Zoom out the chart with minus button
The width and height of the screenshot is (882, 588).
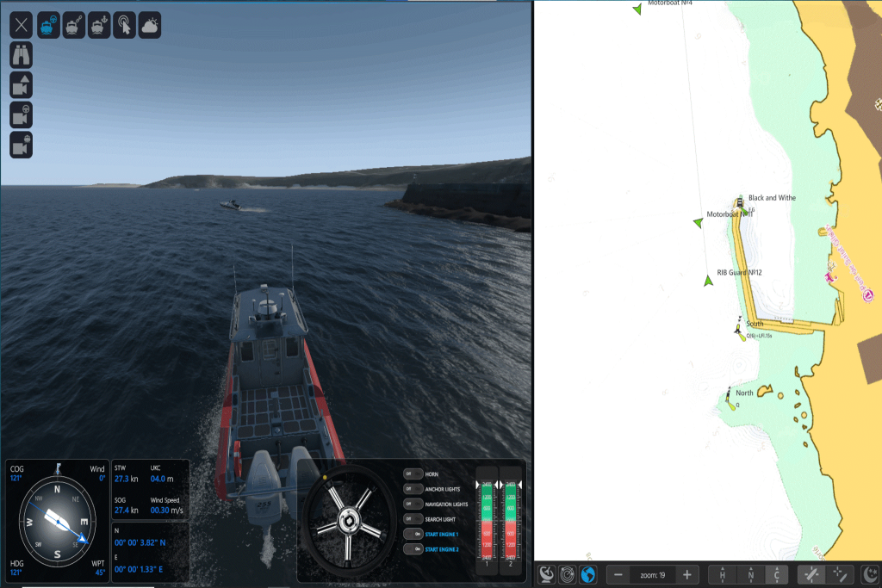point(618,574)
